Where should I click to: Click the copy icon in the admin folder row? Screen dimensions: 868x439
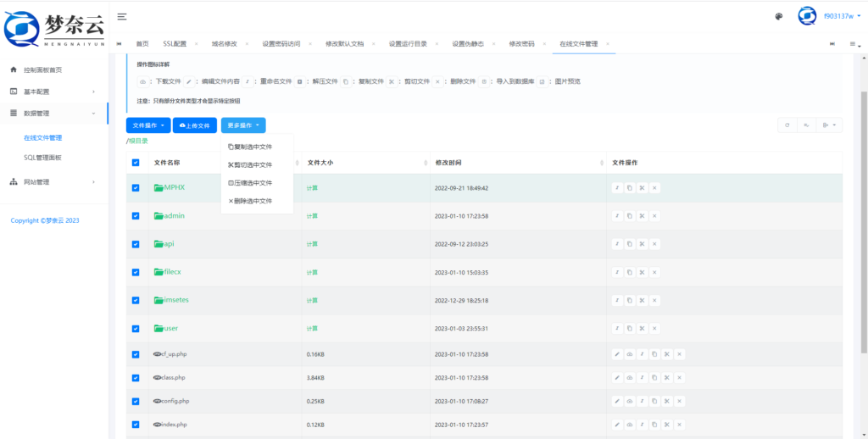(x=630, y=216)
